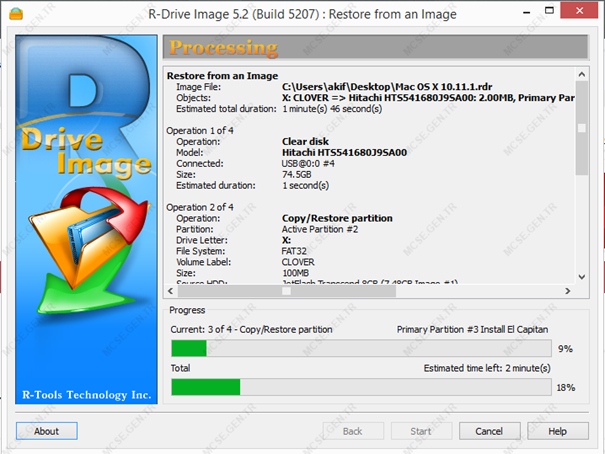Screen dimensions: 605x454
Task: Click the volume label 'CLOVER' value
Action: 298,262
